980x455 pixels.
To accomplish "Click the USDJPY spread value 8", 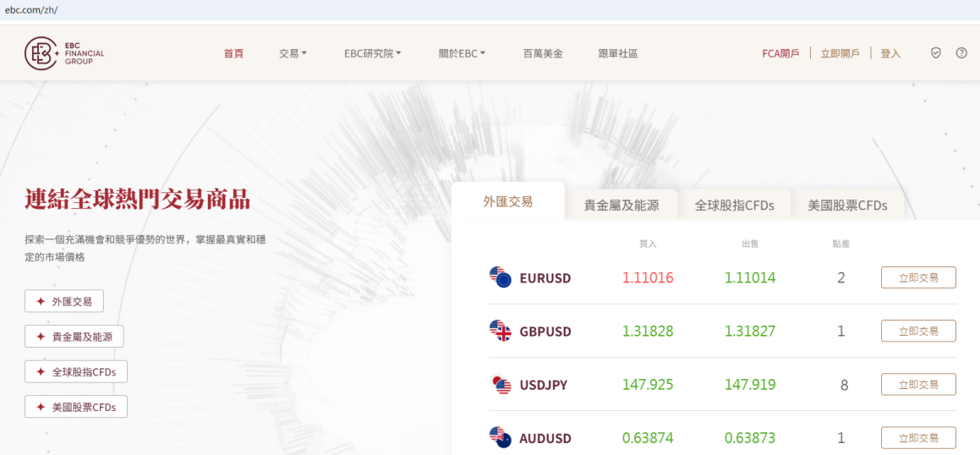I will pyautogui.click(x=845, y=385).
